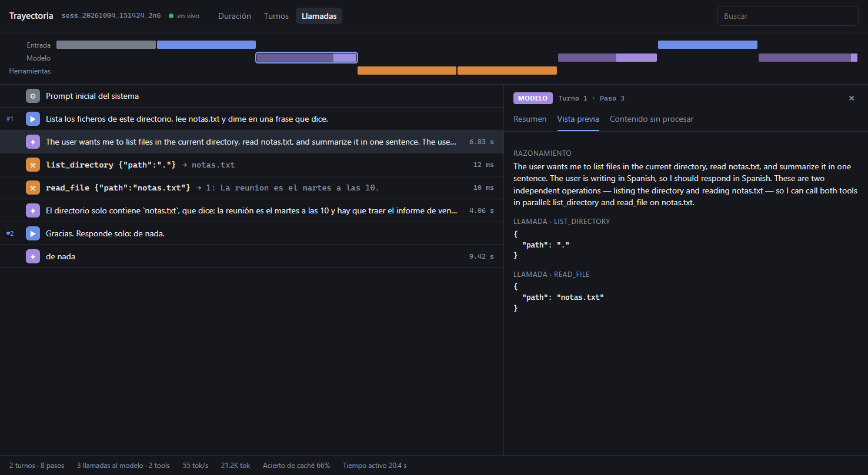Click the '9.42 s' duration value

click(482, 256)
